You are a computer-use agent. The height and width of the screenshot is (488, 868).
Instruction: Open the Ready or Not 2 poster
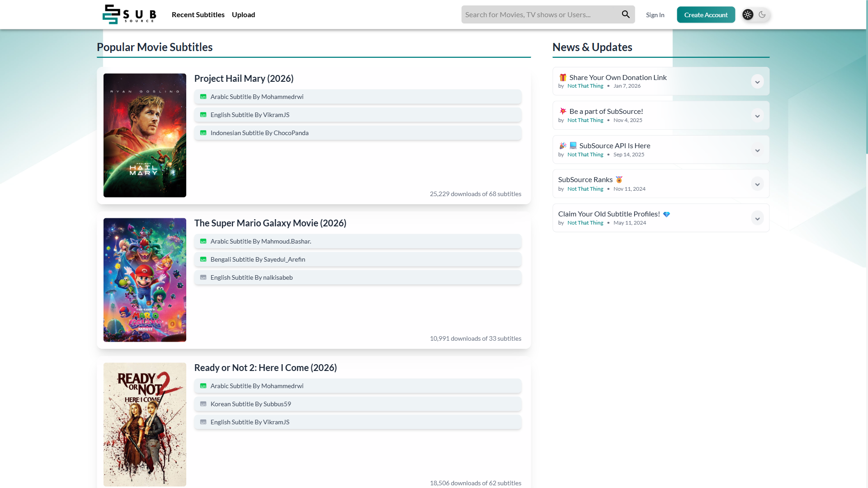pyautogui.click(x=145, y=424)
